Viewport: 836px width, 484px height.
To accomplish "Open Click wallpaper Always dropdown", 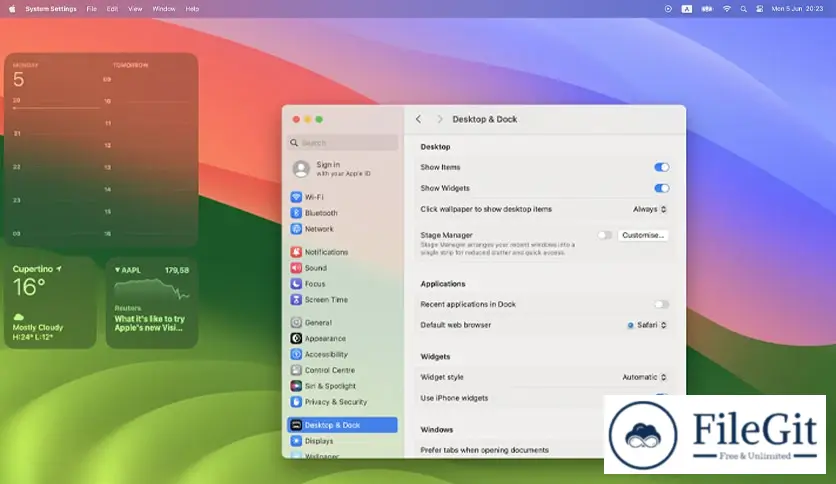I will pyautogui.click(x=650, y=209).
